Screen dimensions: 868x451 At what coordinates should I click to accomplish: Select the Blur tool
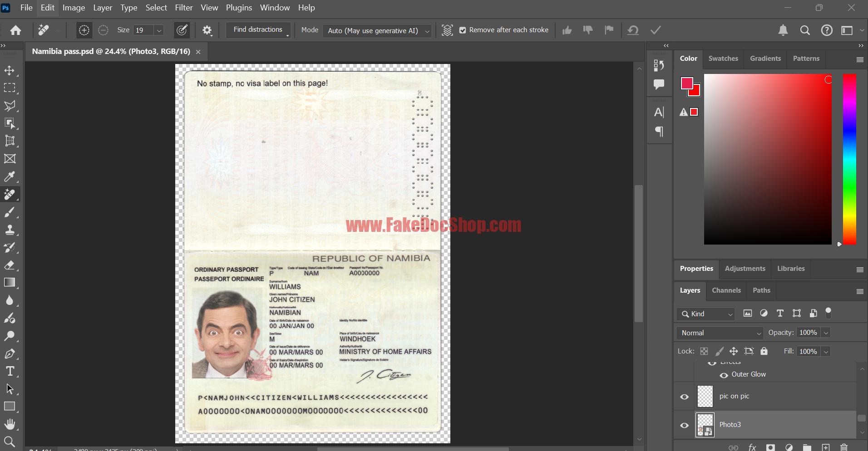point(10,300)
